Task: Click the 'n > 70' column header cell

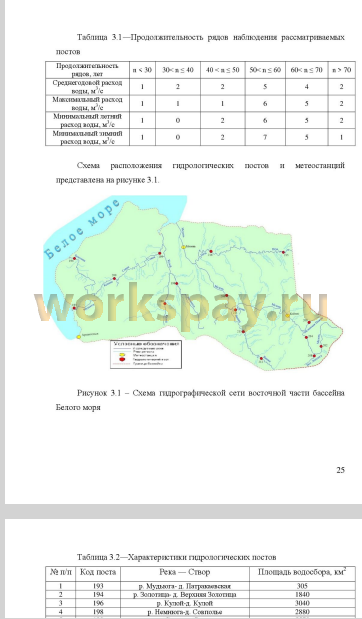Action: coord(341,70)
